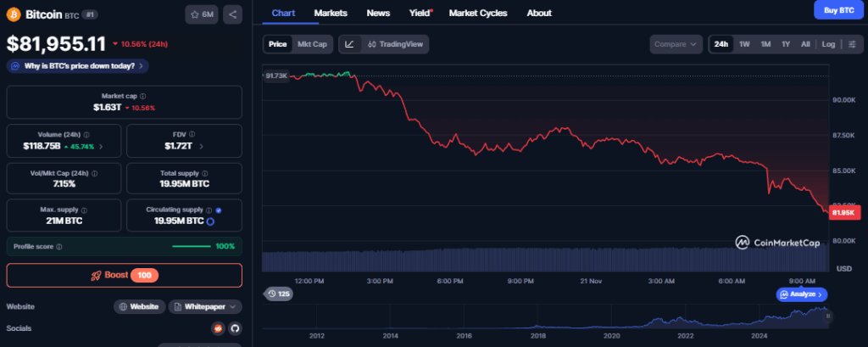Click the 21M BTC max supply value
Viewport: 868px width, 347px height.
(64, 221)
